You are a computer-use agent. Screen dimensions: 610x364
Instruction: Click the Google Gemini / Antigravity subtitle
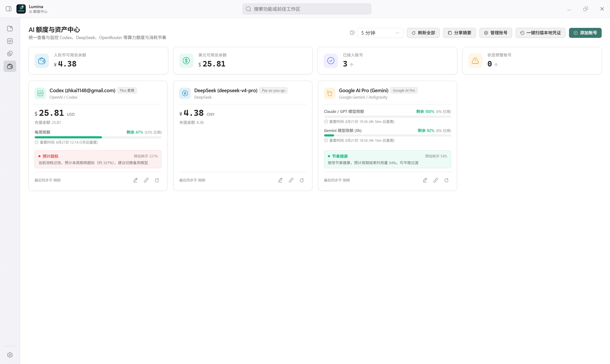pos(363,97)
